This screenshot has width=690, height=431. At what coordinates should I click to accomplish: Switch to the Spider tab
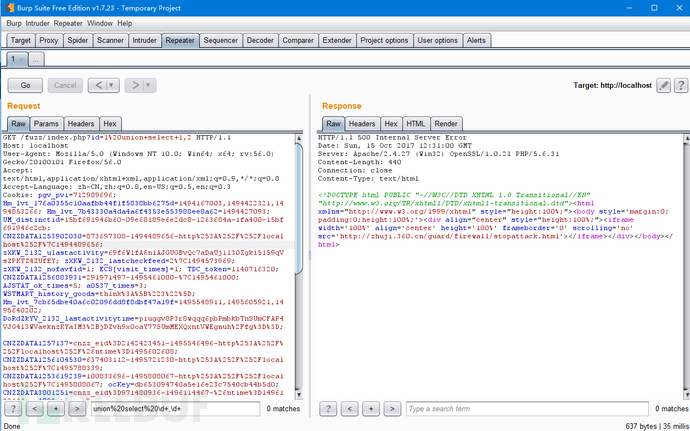(x=78, y=41)
